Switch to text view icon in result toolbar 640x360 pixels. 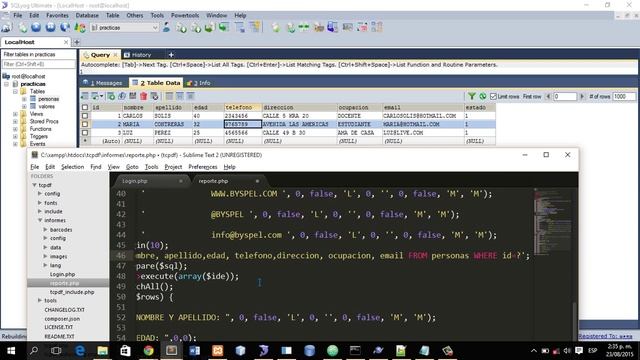[191, 96]
